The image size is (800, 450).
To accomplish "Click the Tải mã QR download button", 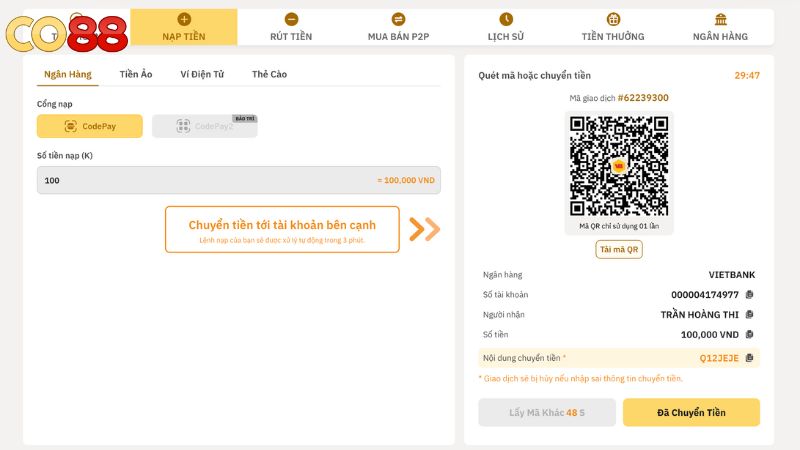I will [x=619, y=249].
